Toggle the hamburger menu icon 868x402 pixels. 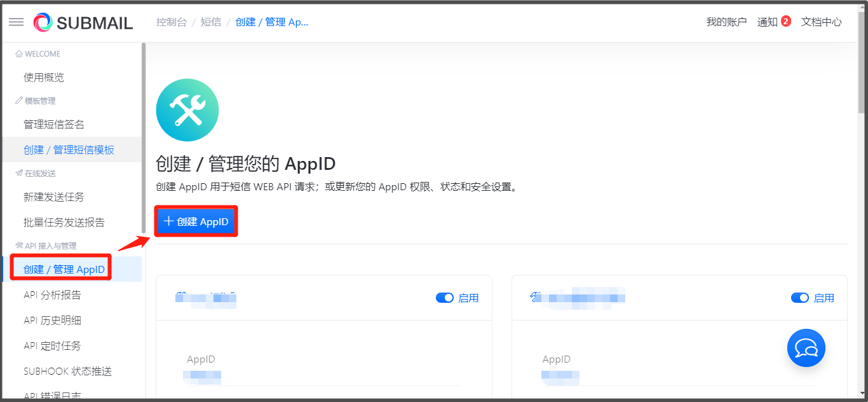point(17,22)
